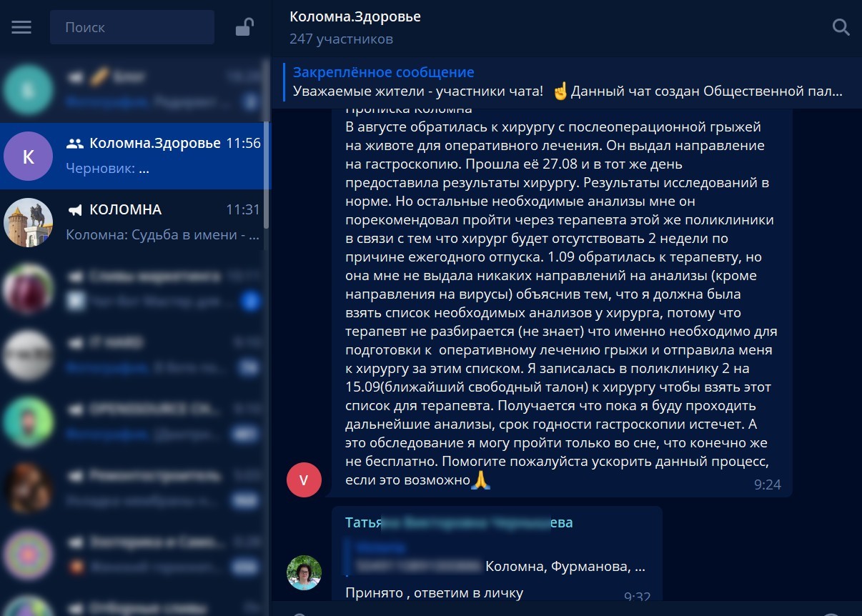Click the purple K avatar of Коломна.Здоровье
The height and width of the screenshot is (616, 862).
click(29, 157)
